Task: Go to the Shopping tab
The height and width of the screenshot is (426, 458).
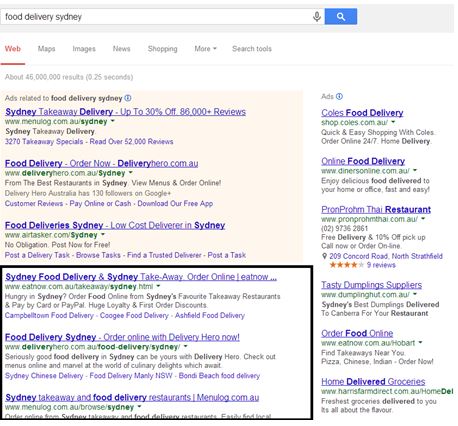Action: click(163, 49)
